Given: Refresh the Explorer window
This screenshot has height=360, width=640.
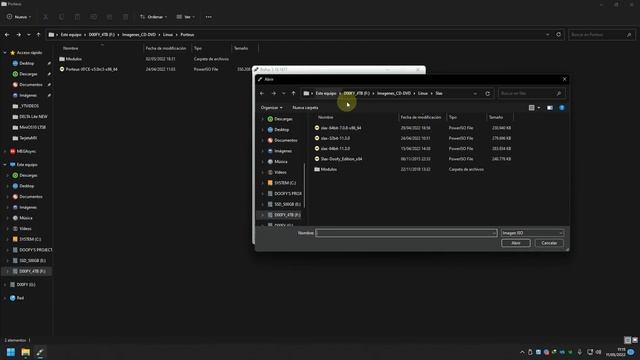Looking at the screenshot, I should coord(559,35).
